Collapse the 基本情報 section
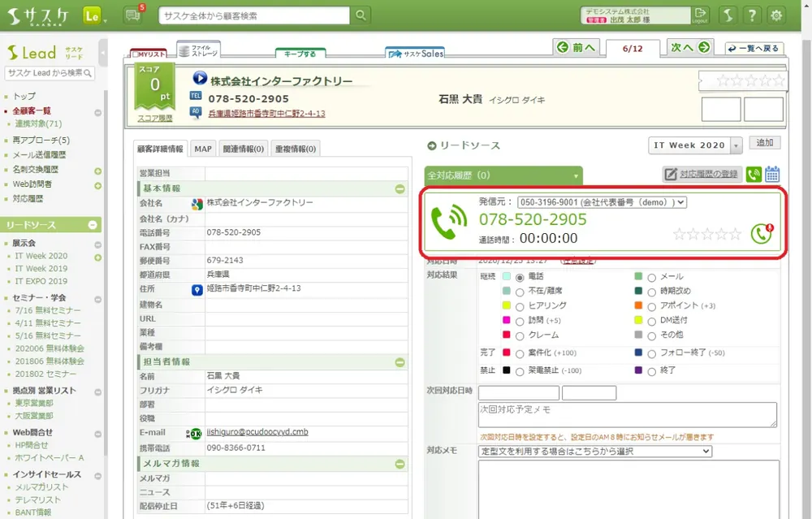 tap(400, 188)
